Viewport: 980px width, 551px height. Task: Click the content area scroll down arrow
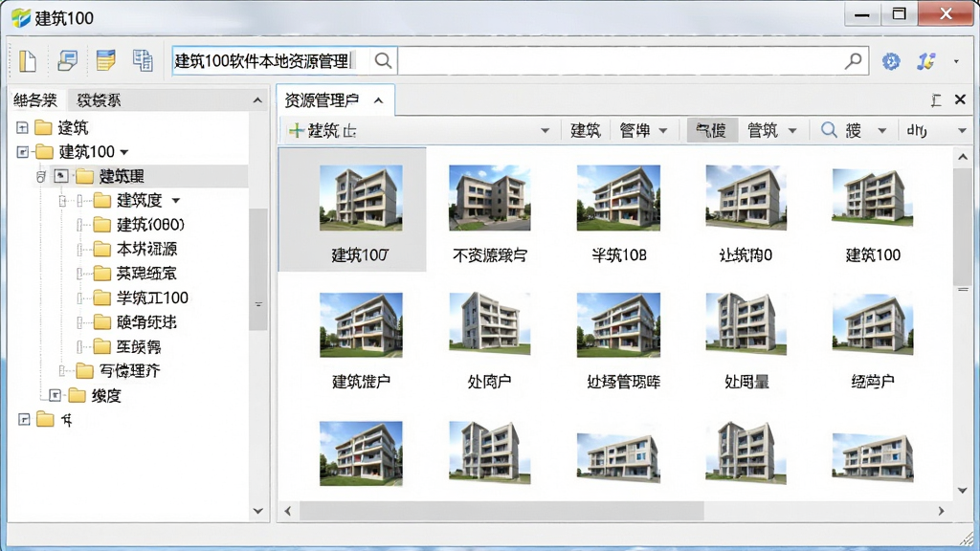[x=963, y=491]
